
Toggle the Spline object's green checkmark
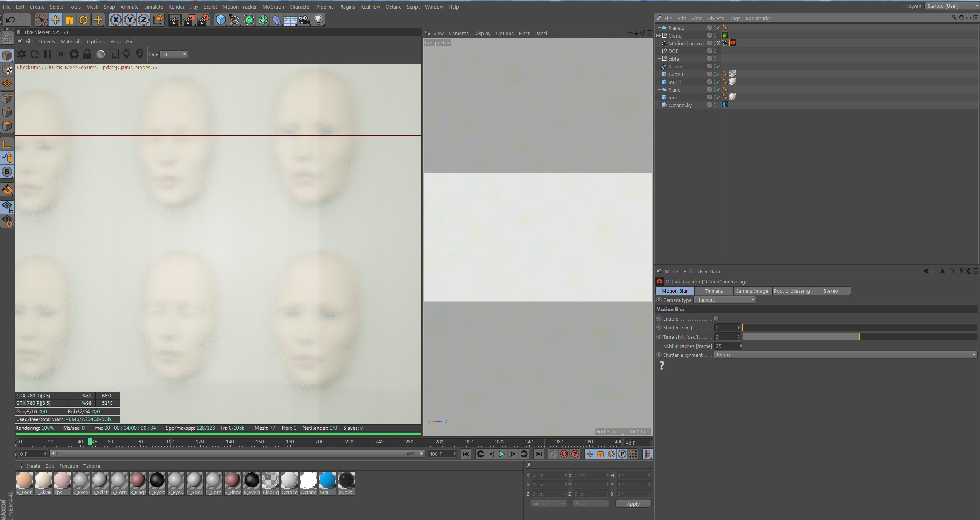tap(718, 66)
